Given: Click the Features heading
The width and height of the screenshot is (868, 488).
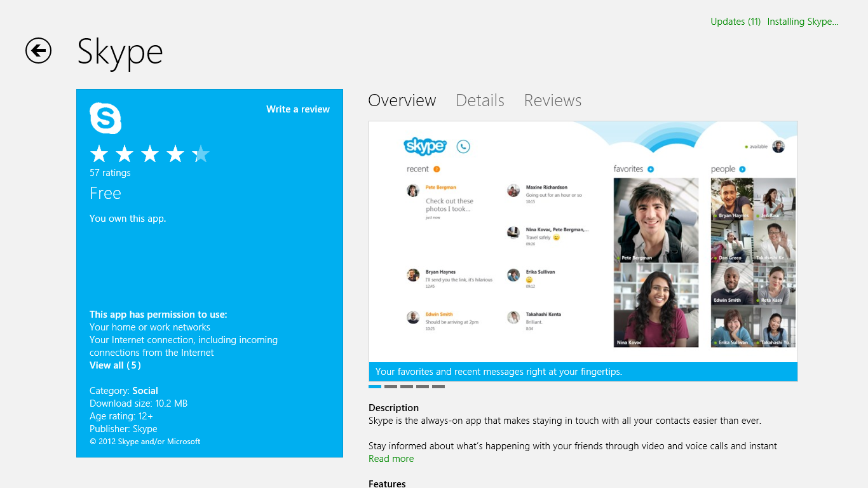Looking at the screenshot, I should click(387, 484).
